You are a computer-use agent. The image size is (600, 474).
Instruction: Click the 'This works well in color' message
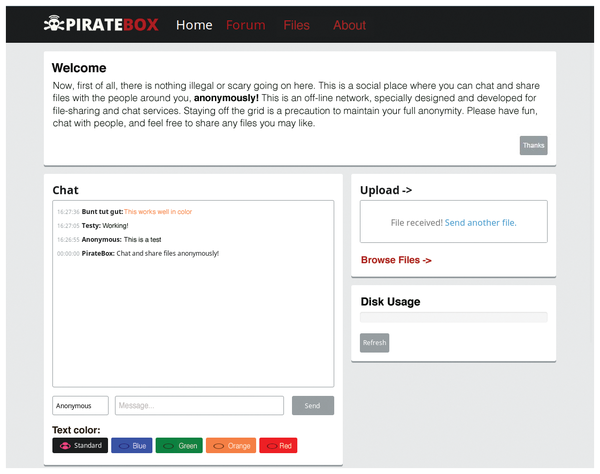click(158, 212)
